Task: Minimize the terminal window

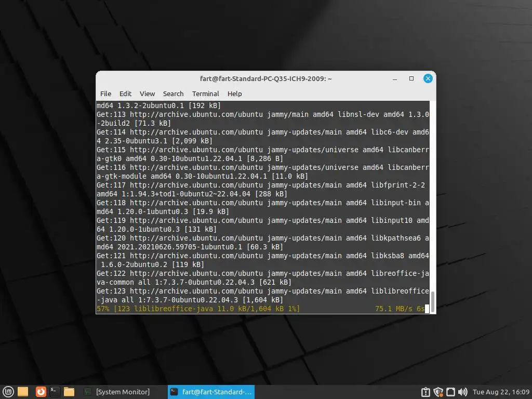Action: 395,79
